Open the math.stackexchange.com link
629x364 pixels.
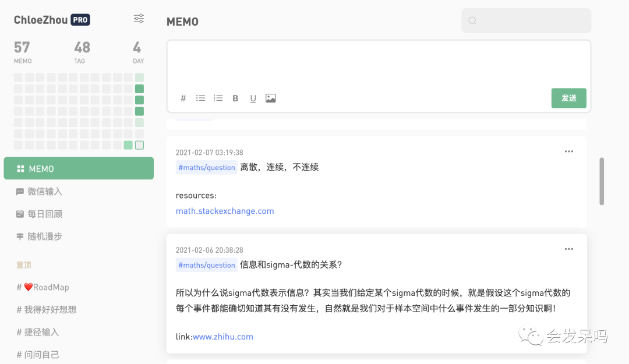[225, 211]
